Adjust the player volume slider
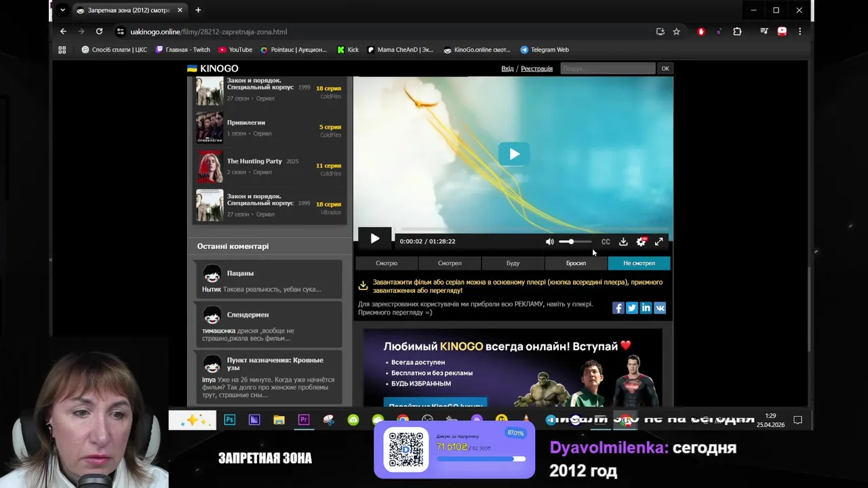The width and height of the screenshot is (868, 488). tap(575, 241)
